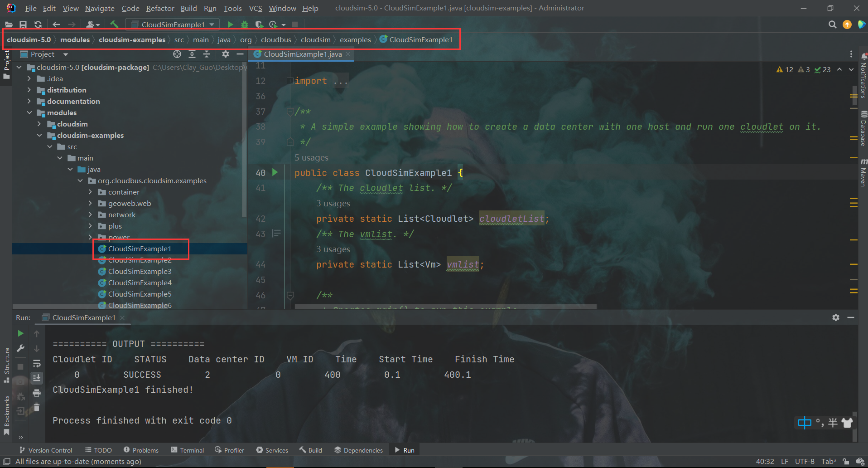
Task: Open run configuration via the wrench icon
Action: (x=20, y=348)
